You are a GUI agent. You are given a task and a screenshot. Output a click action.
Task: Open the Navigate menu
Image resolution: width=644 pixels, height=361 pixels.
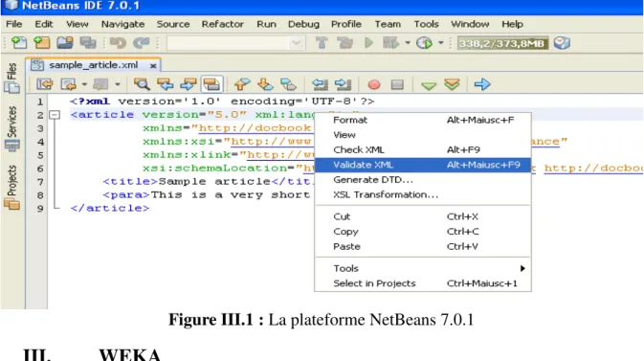122,24
